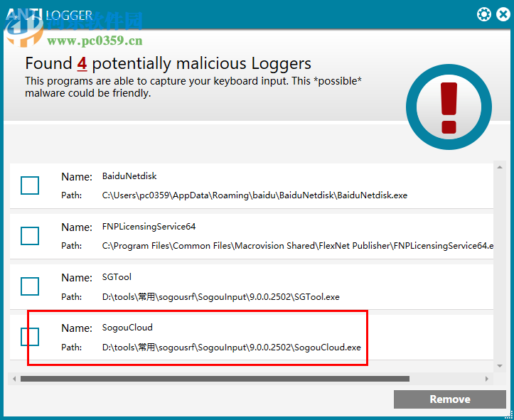Image resolution: width=514 pixels, height=420 pixels.
Task: Click the vertical scrollbar down arrow
Action: coord(500,366)
